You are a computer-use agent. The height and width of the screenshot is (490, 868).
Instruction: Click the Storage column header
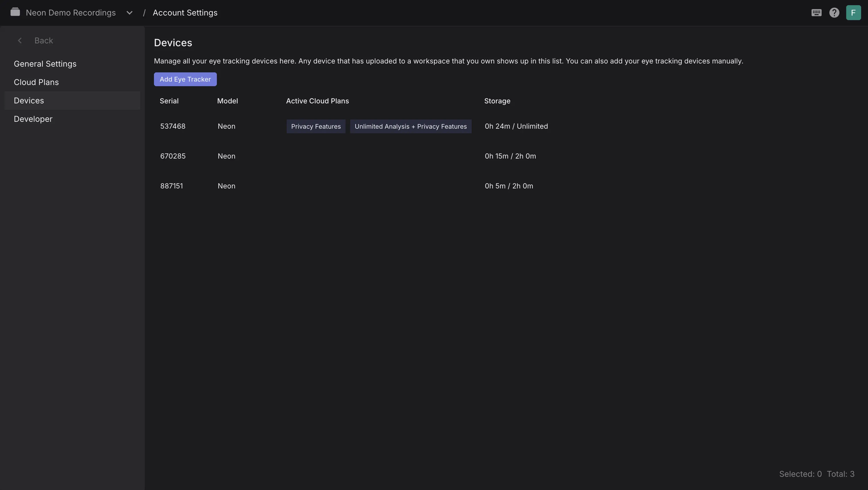click(497, 101)
